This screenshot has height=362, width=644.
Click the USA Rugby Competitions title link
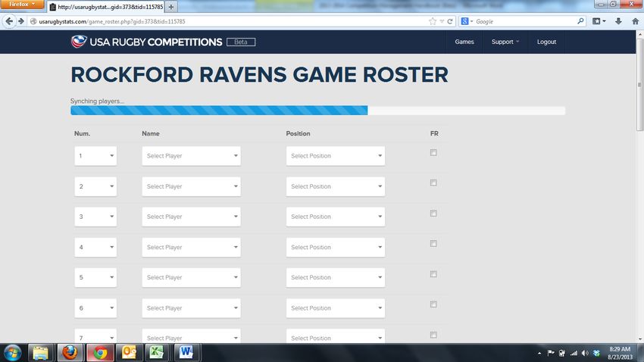coord(155,42)
